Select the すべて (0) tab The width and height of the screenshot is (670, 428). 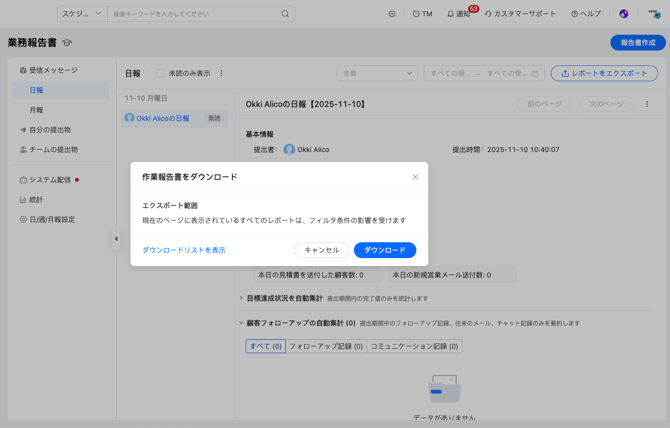[265, 346]
